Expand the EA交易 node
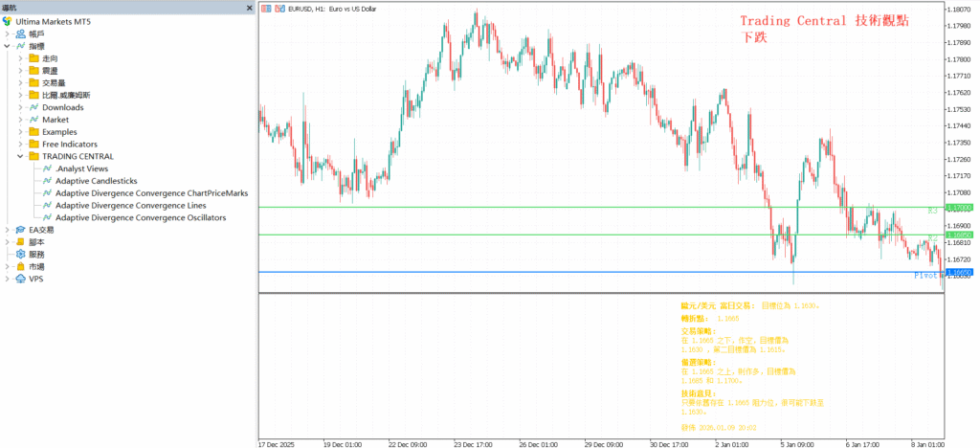The width and height of the screenshot is (980, 448). coord(8,230)
